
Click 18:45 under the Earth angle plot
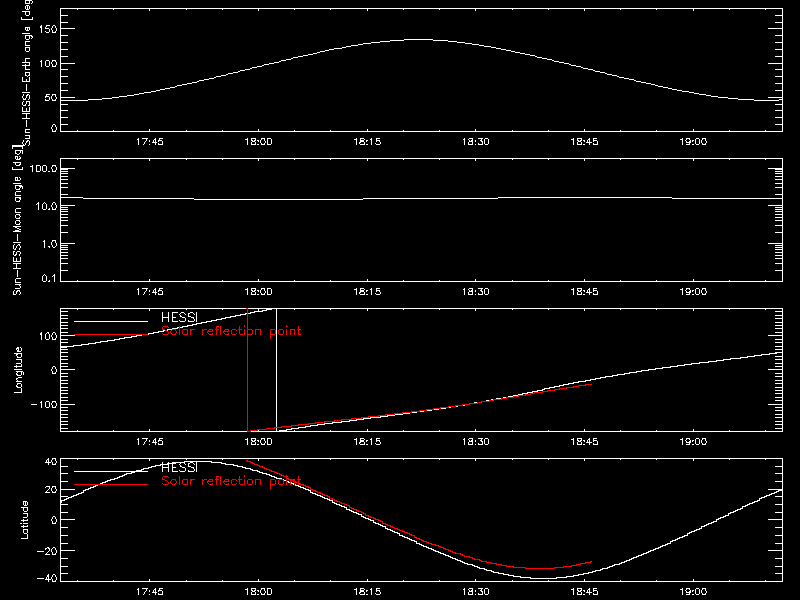584,142
